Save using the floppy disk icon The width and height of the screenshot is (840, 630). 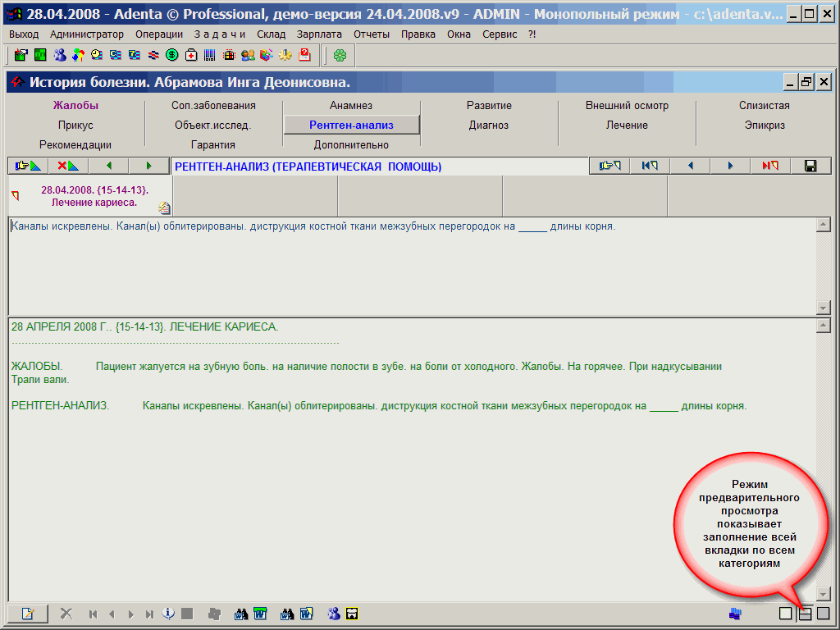pos(810,166)
